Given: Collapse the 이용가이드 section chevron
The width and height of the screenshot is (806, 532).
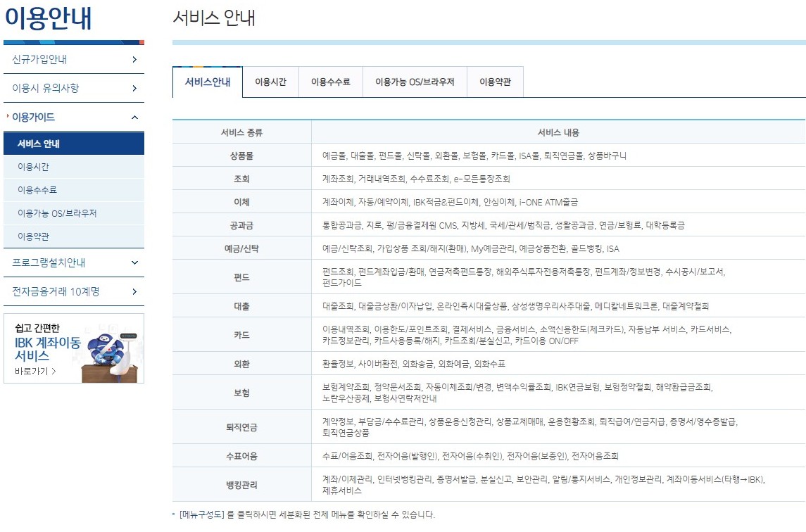Looking at the screenshot, I should coord(134,118).
